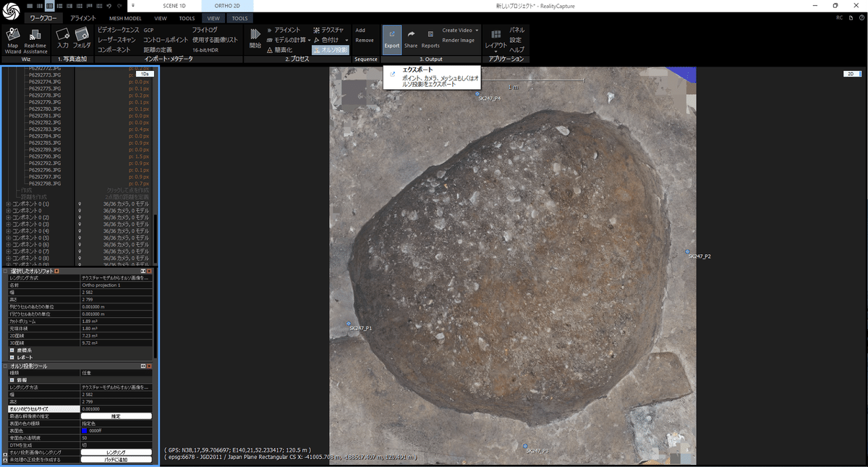Run アライメント in the process group
Image resolution: width=868 pixels, height=467 pixels.
pyautogui.click(x=283, y=30)
